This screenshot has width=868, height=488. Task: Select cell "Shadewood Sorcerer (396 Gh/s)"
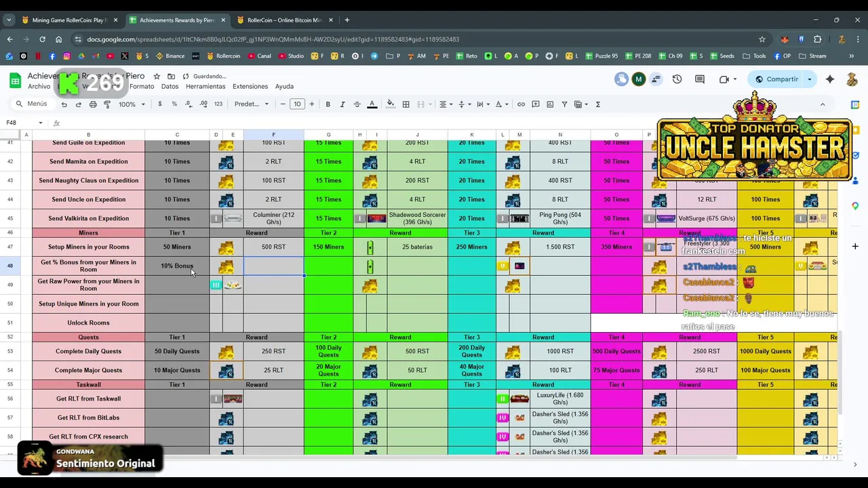[x=417, y=218]
